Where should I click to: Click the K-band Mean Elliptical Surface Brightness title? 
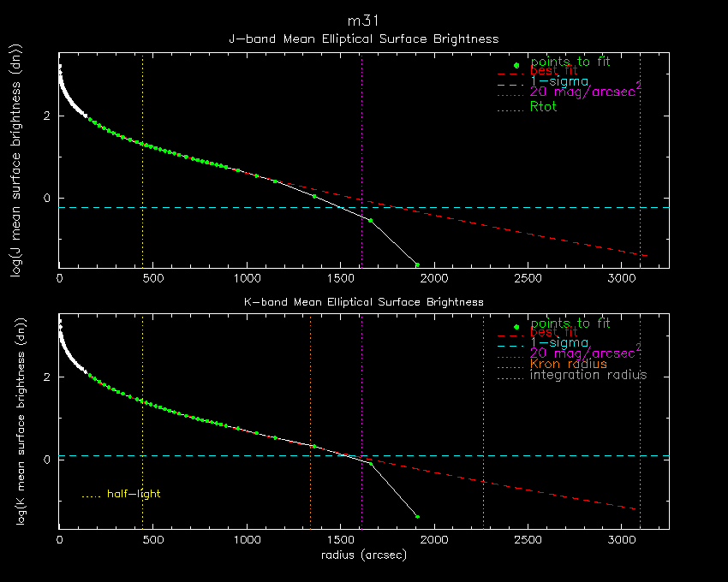click(363, 301)
